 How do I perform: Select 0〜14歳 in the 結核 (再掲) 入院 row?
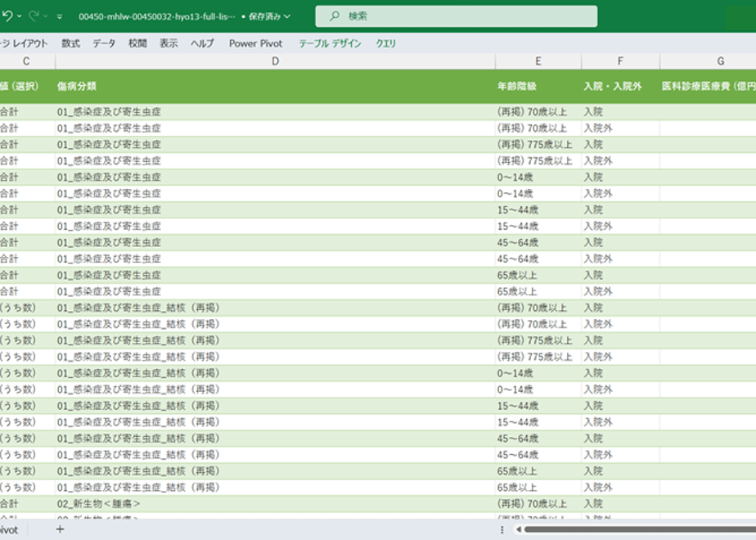click(538, 373)
